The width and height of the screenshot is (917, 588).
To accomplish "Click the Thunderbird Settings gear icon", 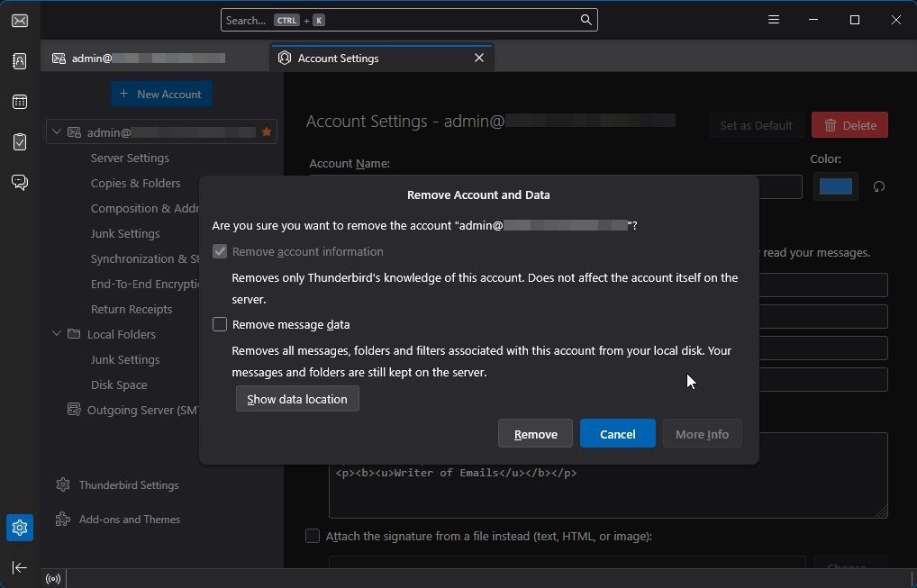I will click(62, 484).
